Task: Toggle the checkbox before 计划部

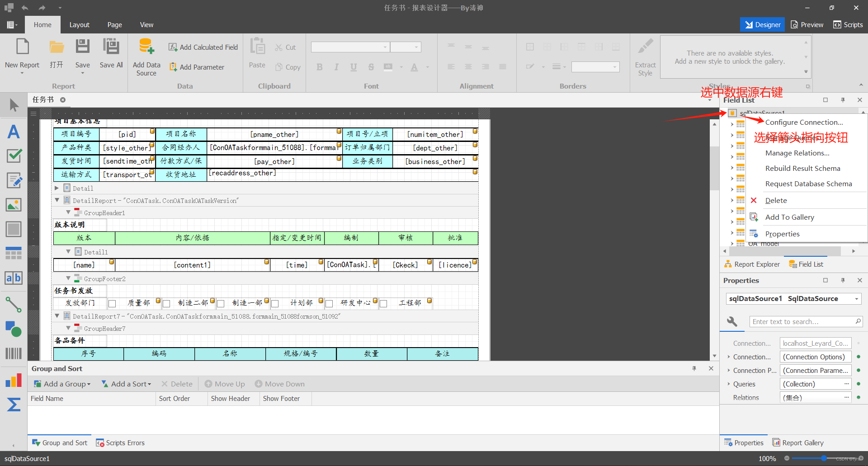Action: 275,304
